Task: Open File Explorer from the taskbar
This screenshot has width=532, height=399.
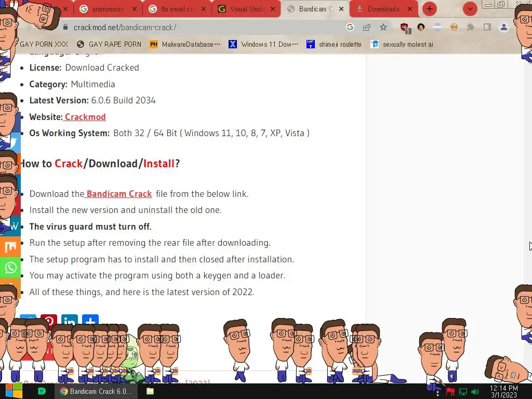Action: click(x=150, y=391)
